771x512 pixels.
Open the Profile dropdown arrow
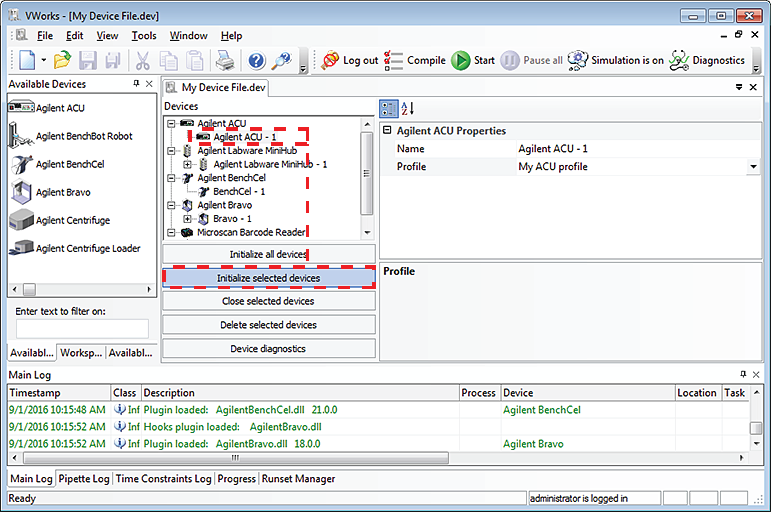point(753,167)
